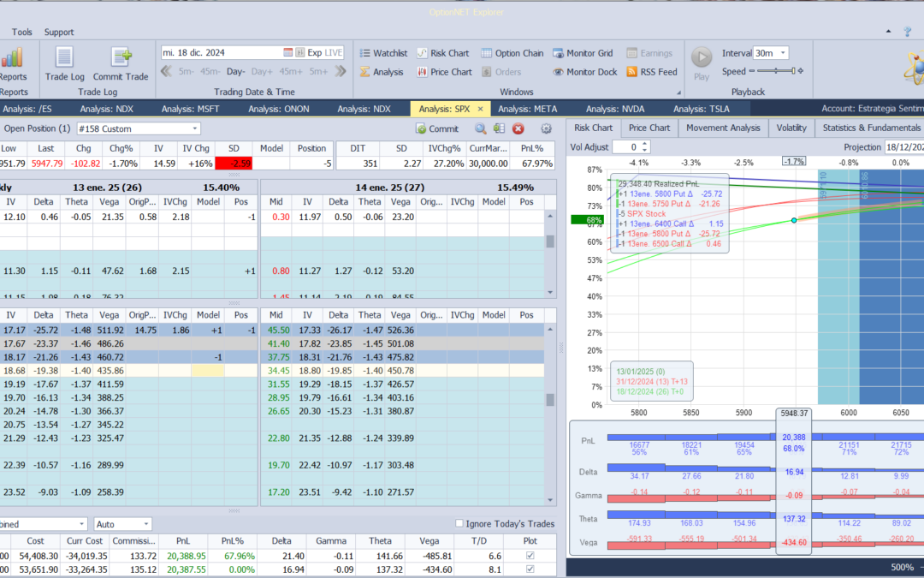This screenshot has width=924, height=578.
Task: Switch to Analysis: NVDA tab
Action: click(x=615, y=109)
